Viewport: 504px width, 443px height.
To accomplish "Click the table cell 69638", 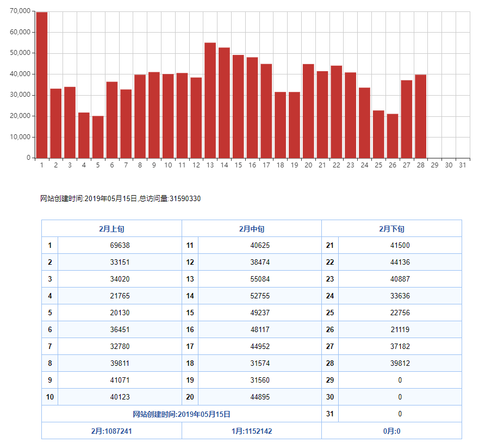I will coord(120,246).
